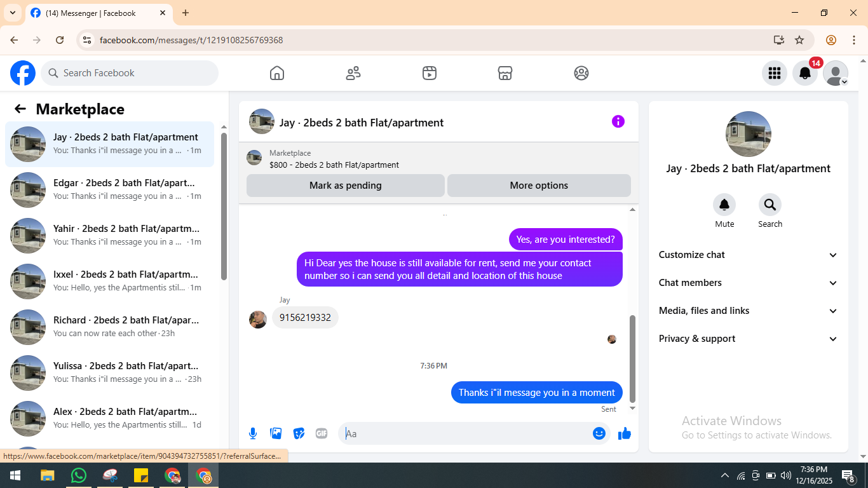Go to the Home feed icon
The height and width of the screenshot is (488, 868).
tap(277, 73)
